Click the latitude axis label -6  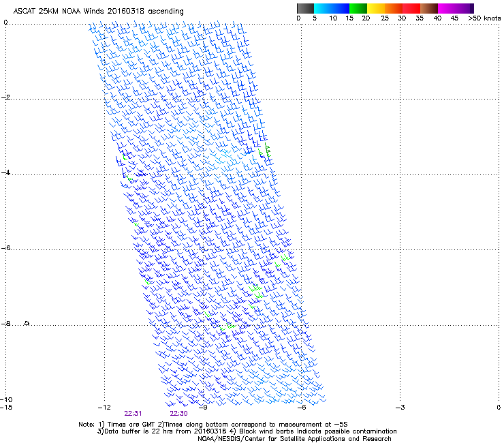click(5, 248)
